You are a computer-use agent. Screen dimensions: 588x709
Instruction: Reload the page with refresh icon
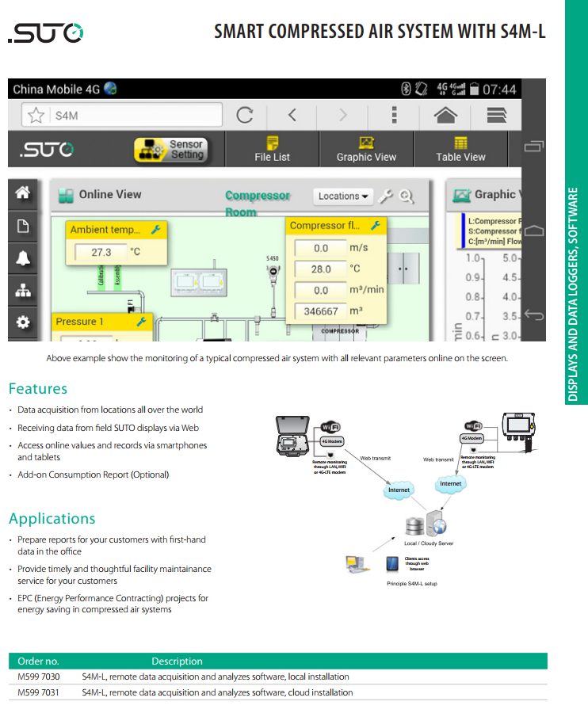coord(245,116)
